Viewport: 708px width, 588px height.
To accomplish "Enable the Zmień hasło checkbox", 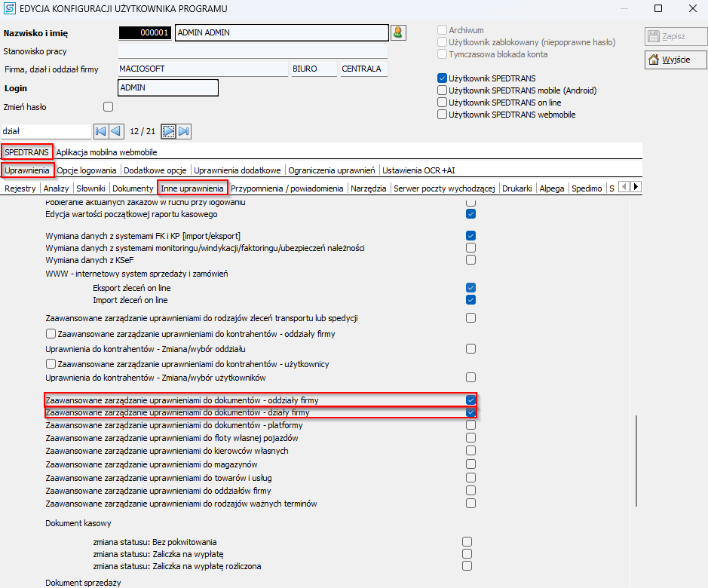I will tap(108, 107).
